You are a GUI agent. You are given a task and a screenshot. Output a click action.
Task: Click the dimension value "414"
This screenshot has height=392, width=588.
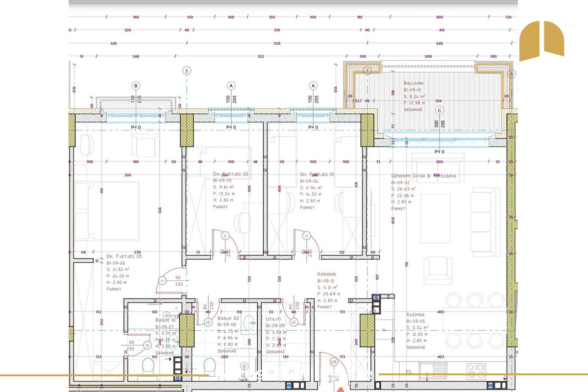[441, 30]
